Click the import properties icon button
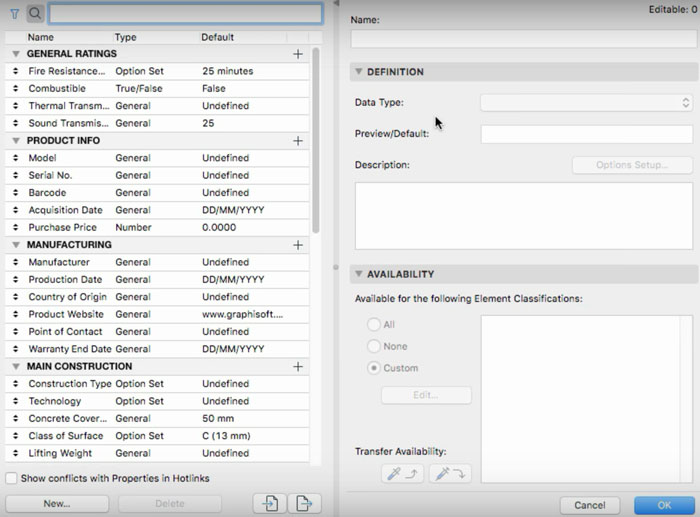The height and width of the screenshot is (517, 700). point(270,503)
